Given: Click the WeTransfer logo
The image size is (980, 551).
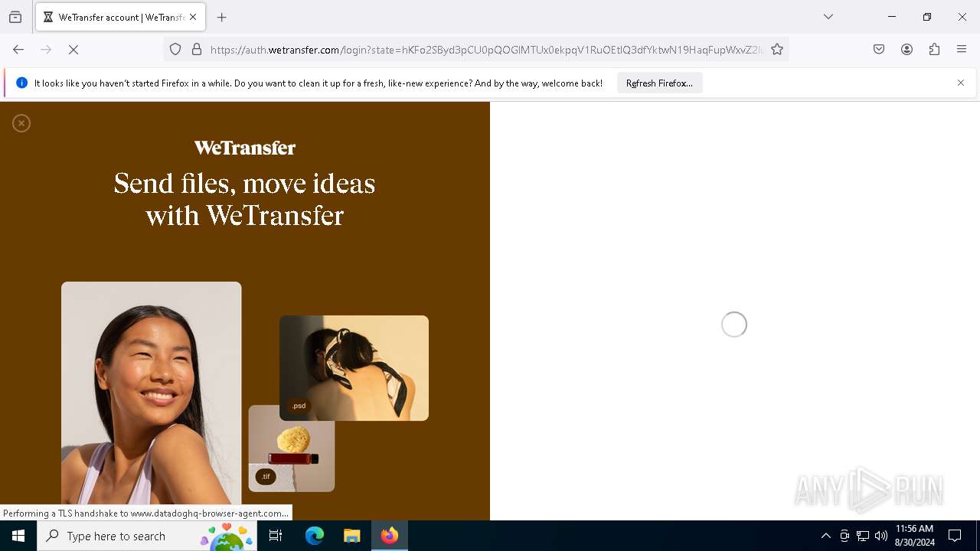Looking at the screenshot, I should 245,148.
